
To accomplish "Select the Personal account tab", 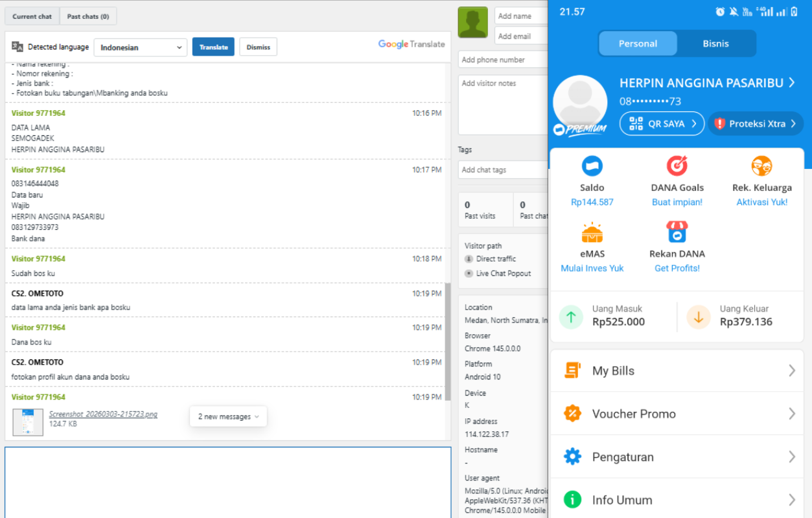I will (638, 43).
